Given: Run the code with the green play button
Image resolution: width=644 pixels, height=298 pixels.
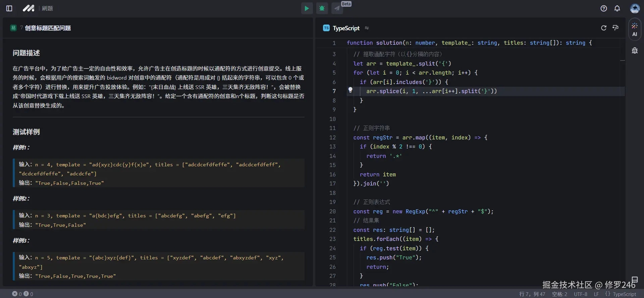Looking at the screenshot, I should [x=307, y=8].
